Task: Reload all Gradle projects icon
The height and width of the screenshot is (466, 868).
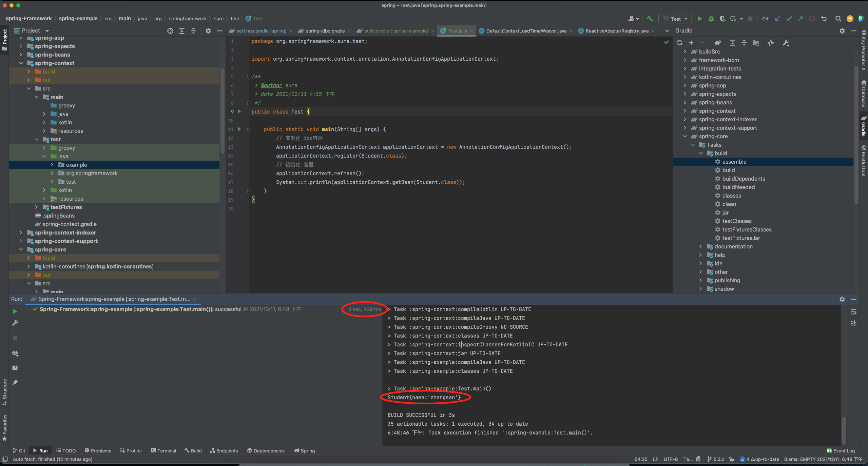Action: (x=680, y=43)
